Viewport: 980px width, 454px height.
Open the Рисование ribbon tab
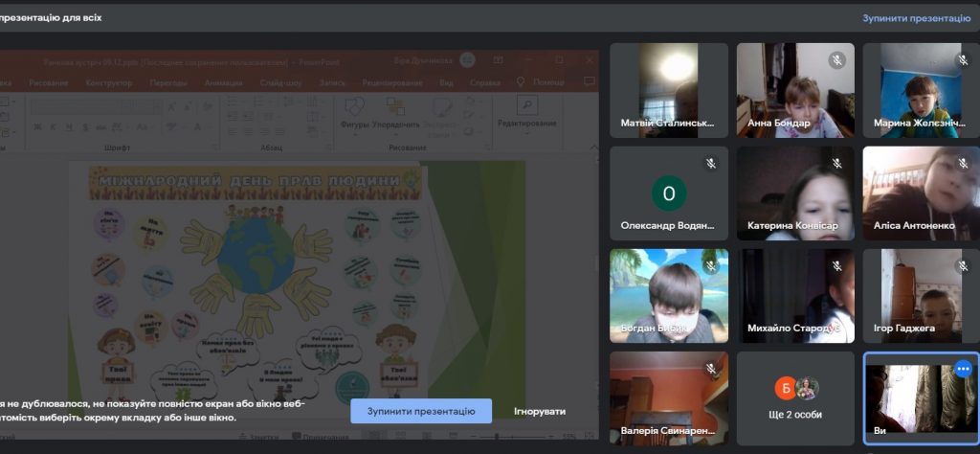click(x=49, y=82)
